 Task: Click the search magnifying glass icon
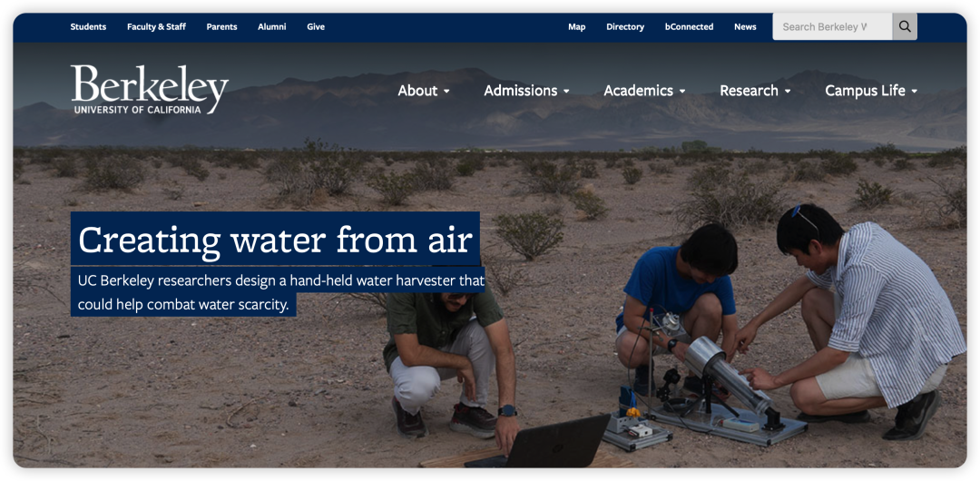point(905,27)
